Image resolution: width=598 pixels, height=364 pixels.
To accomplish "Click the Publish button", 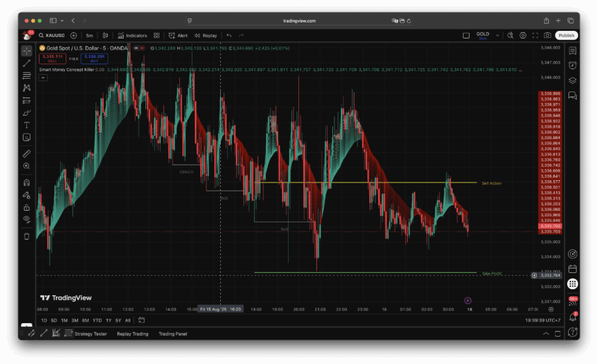I will click(x=566, y=36).
